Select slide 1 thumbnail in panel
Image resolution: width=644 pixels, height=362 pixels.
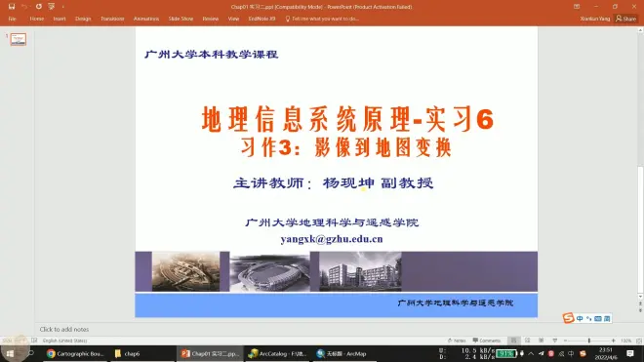pos(19,39)
